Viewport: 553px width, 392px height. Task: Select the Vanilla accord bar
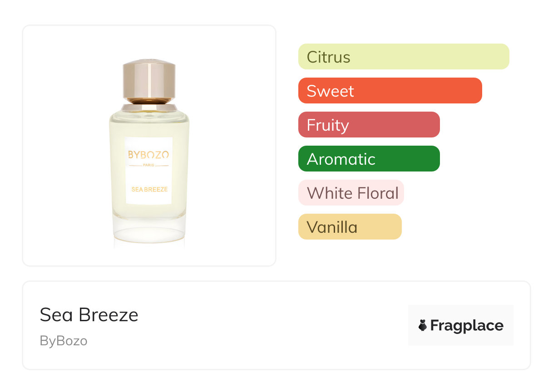[350, 227]
